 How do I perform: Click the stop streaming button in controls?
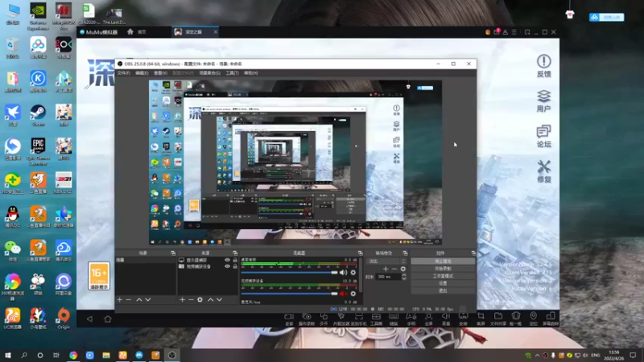pos(443,261)
